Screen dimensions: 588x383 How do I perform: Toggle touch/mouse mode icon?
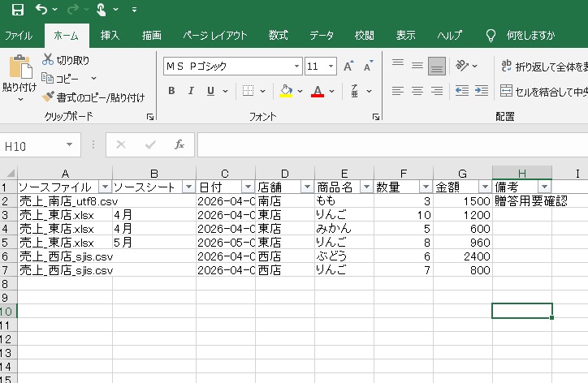tap(102, 10)
